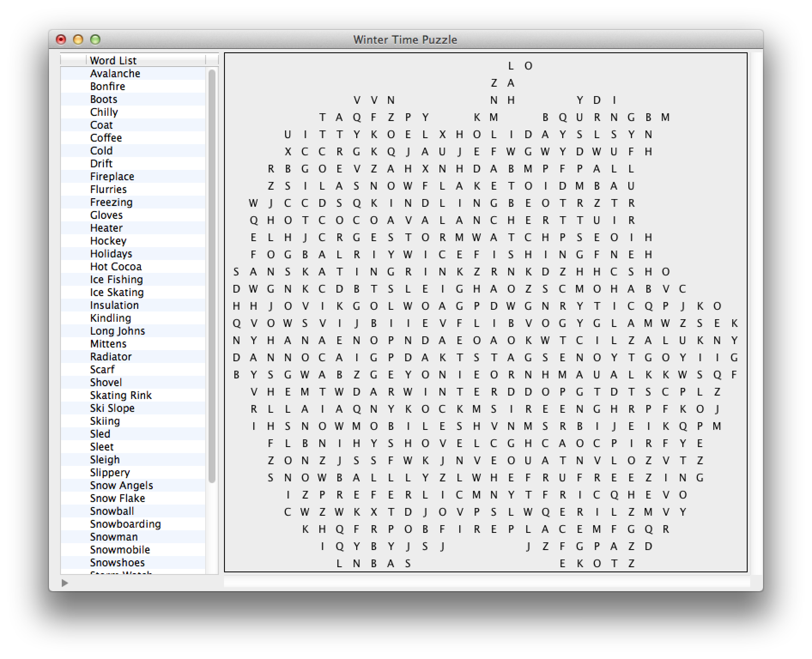Click the Winter Time Puzzle title bar
The height and width of the screenshot is (659, 812).
coord(405,39)
